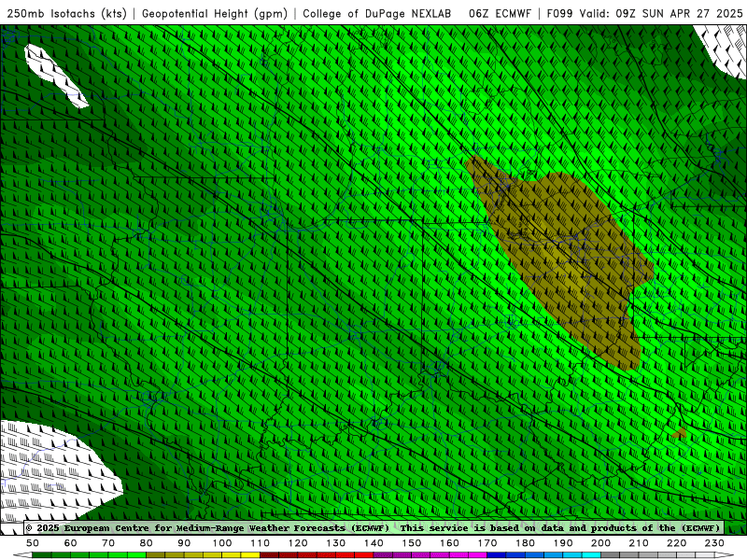
Task: Click the dark blue swatch just after 170
Action: [x=497, y=555]
